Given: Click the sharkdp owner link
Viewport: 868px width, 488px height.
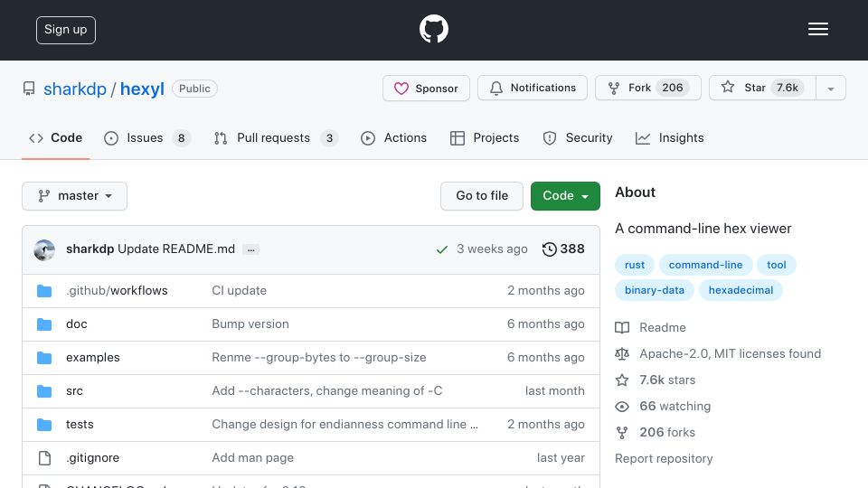Looking at the screenshot, I should click(75, 89).
